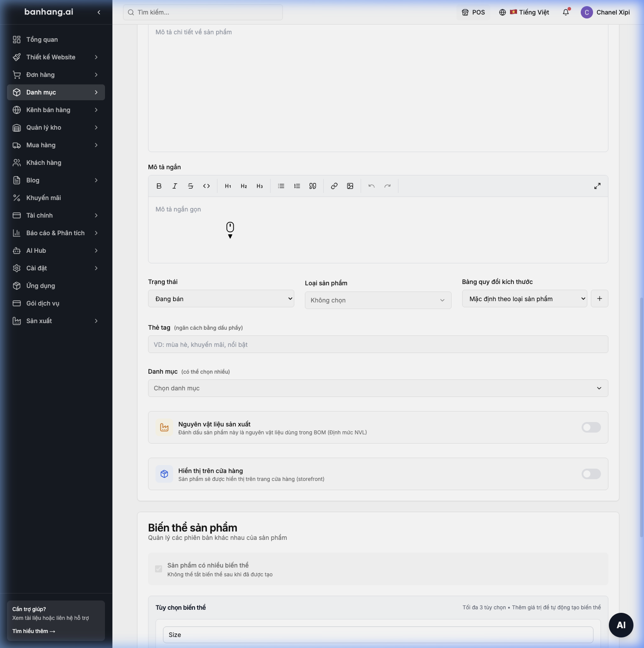Click the page vertical scrollbar
The image size is (644, 648).
tap(641, 417)
